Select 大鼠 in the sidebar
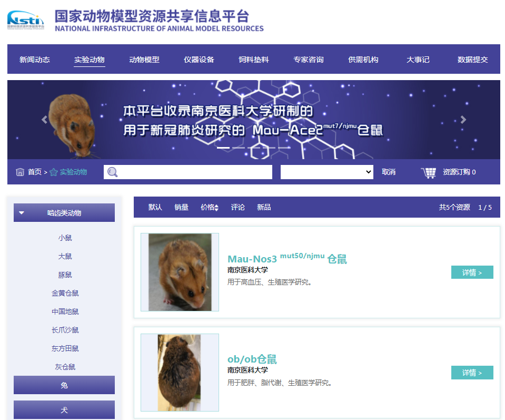The width and height of the screenshot is (505, 420). click(65, 256)
